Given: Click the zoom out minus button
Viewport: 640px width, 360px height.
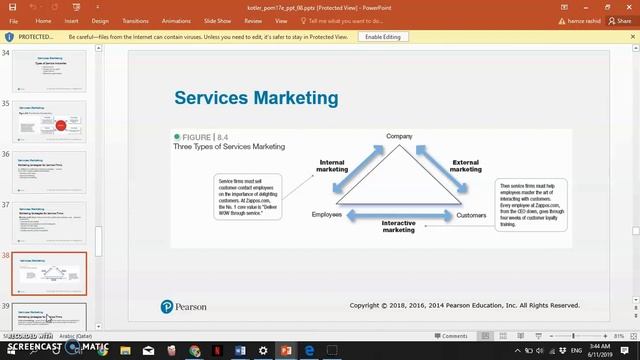Looking at the screenshot, I should tap(551, 336).
